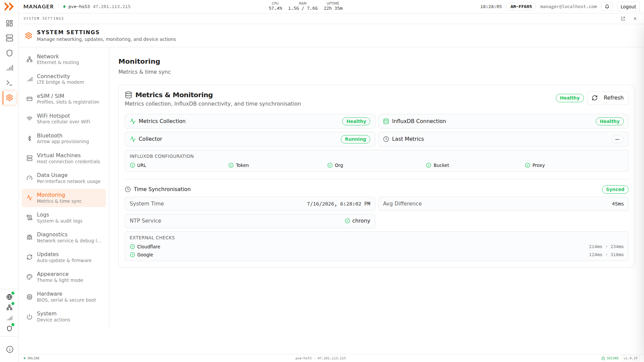Click the Logout button
The image size is (644, 362).
(628, 7)
